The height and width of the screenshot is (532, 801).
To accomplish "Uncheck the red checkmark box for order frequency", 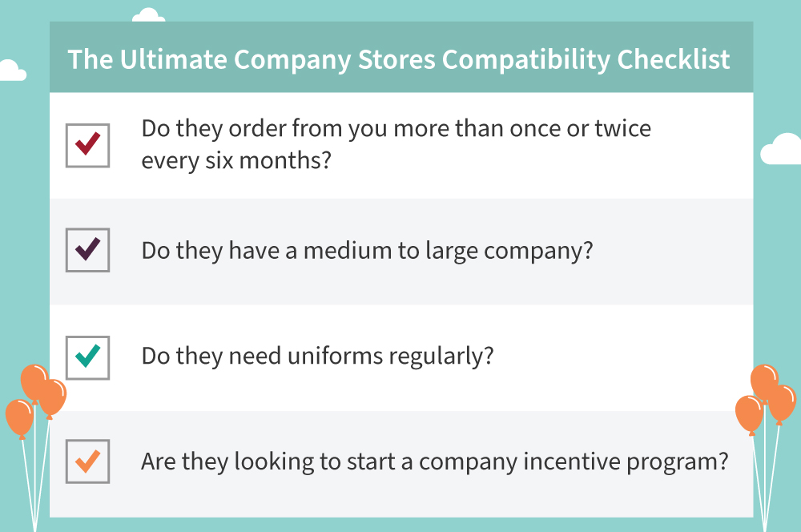I will (87, 145).
